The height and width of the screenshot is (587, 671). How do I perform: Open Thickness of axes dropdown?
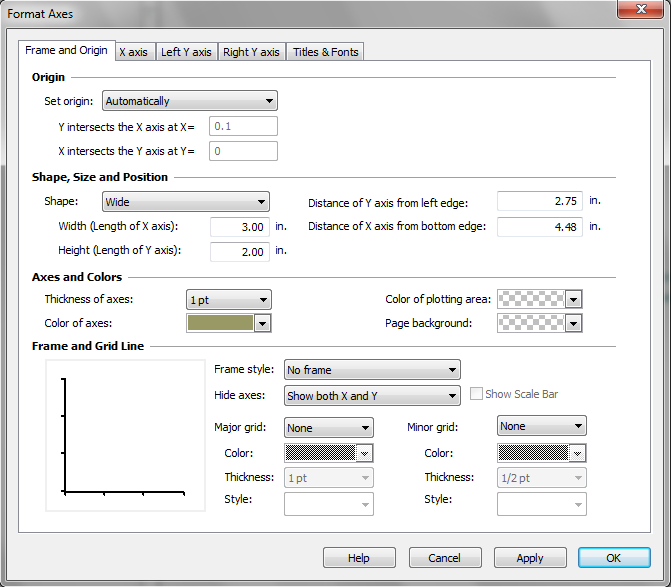(228, 300)
